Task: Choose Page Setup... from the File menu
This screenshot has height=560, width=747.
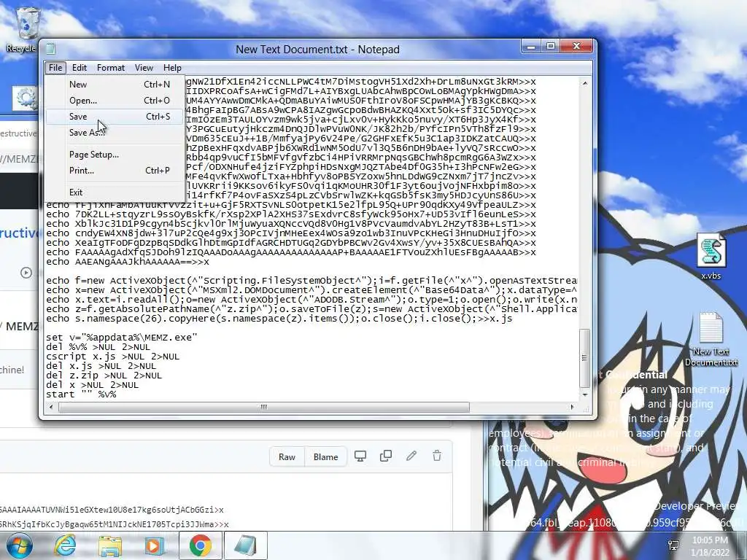Action: (x=115, y=155)
